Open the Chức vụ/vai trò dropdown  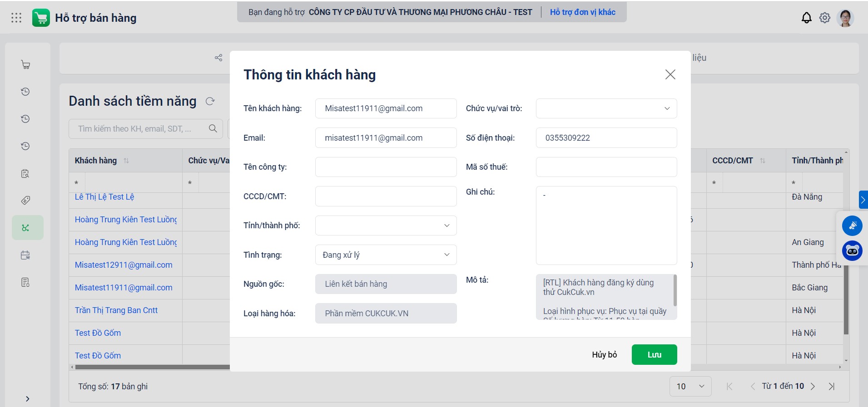click(606, 108)
